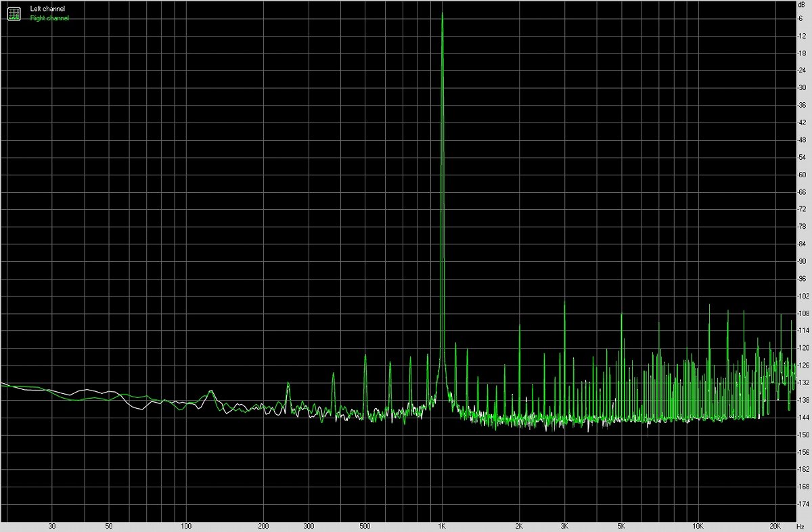This screenshot has height=532, width=812.
Task: Click the dB unit label at top right
Action: (802, 5)
